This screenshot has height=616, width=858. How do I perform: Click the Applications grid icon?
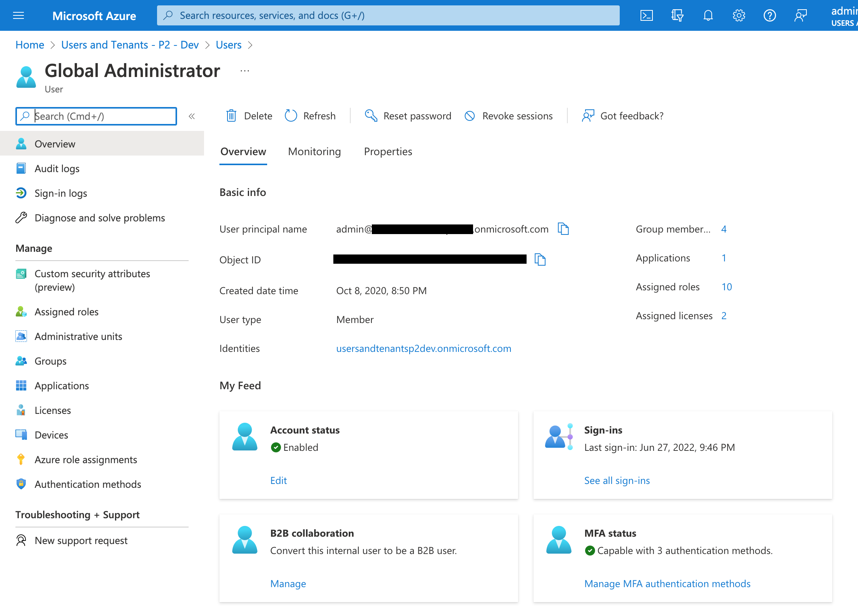point(21,385)
